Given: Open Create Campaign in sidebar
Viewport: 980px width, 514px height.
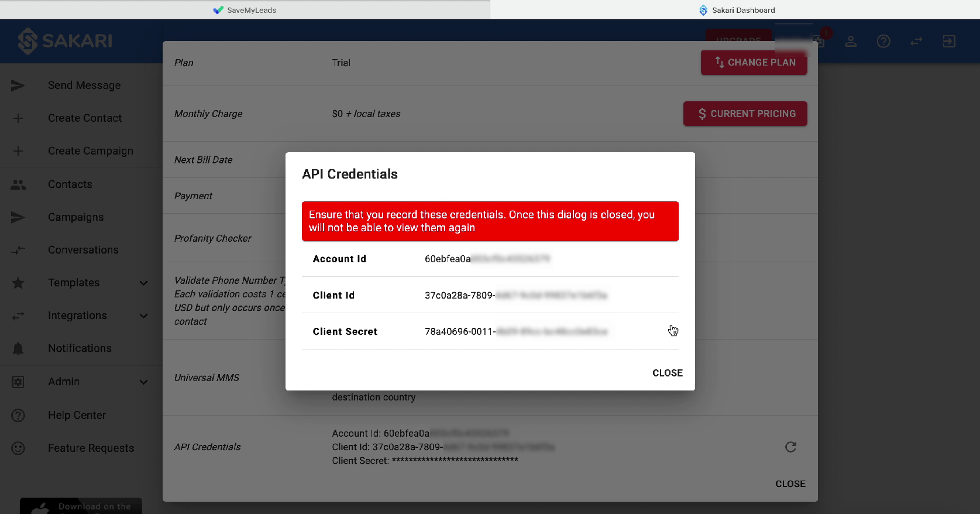Looking at the screenshot, I should [81, 151].
